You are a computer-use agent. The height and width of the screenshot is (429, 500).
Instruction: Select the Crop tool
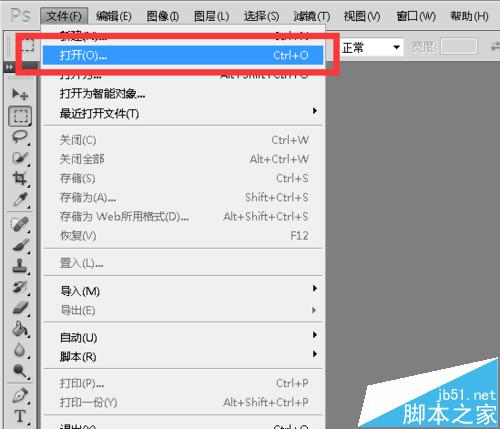point(20,179)
